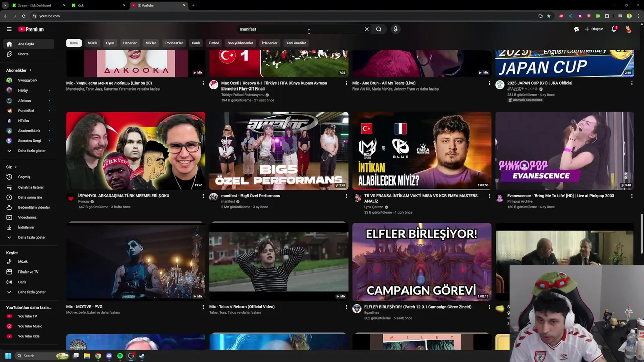644x362 pixels.
Task: Open YouTube Kids from the sidebar
Action: (29, 336)
